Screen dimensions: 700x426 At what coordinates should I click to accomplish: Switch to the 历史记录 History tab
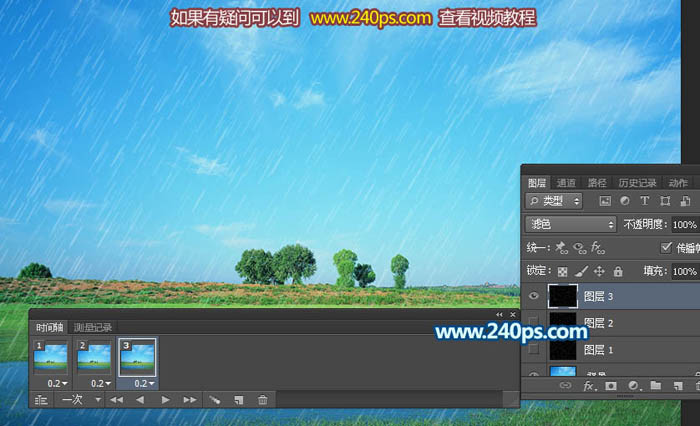coord(637,183)
